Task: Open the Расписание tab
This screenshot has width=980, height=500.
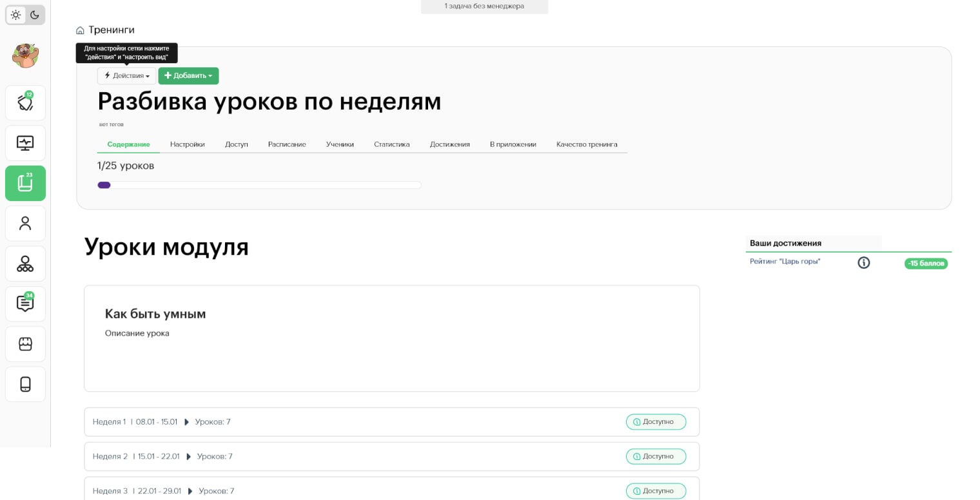Action: [x=287, y=144]
